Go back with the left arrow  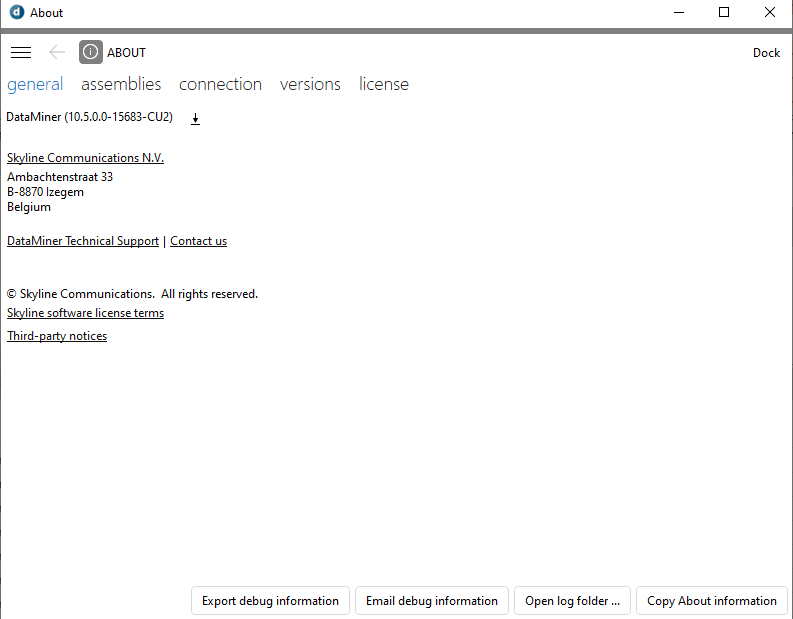[x=57, y=52]
